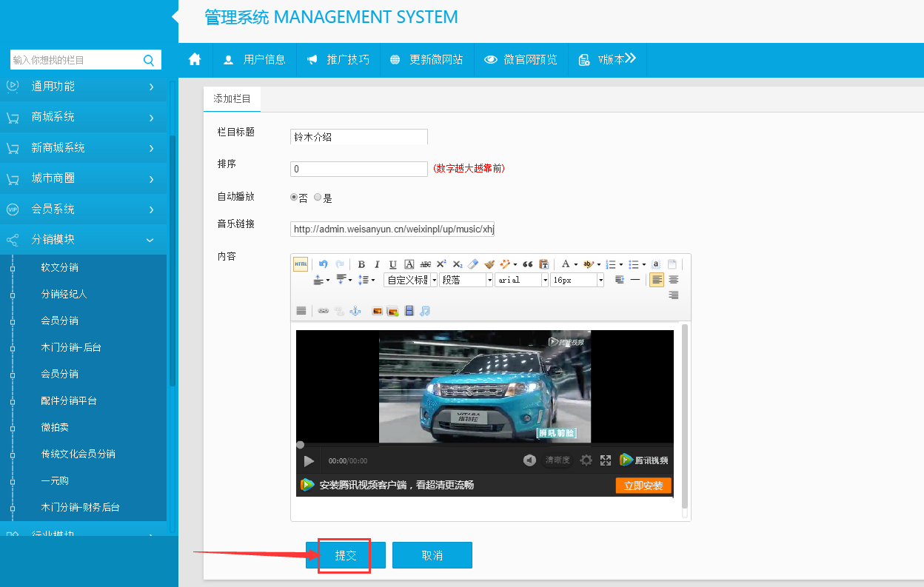Open 微拍卖 in the sidebar
The height and width of the screenshot is (587, 924).
(55, 427)
